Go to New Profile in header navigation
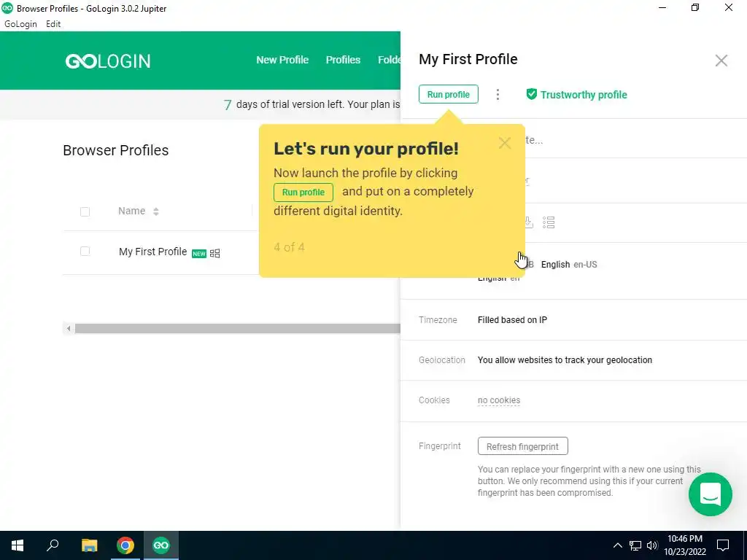The width and height of the screenshot is (747, 560). pyautogui.click(x=282, y=60)
